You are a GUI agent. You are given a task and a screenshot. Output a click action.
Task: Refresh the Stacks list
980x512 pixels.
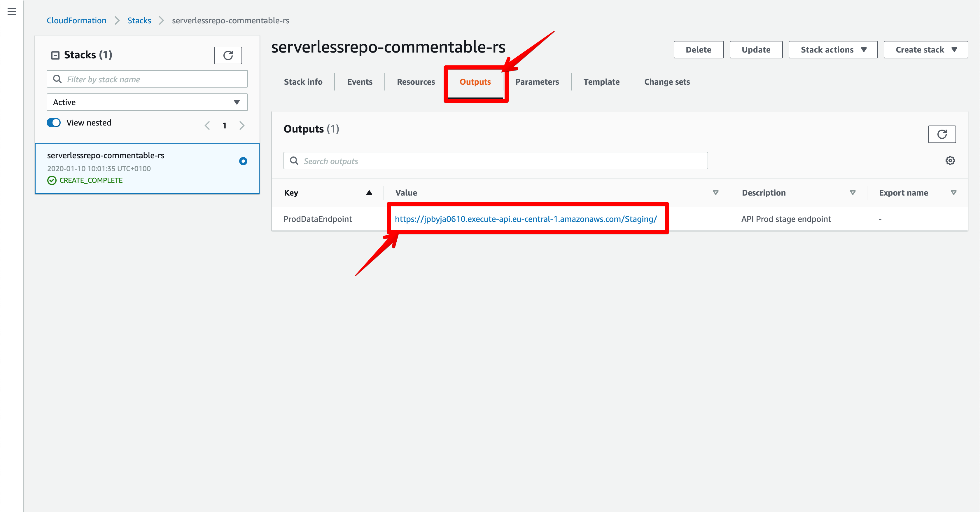(x=228, y=55)
